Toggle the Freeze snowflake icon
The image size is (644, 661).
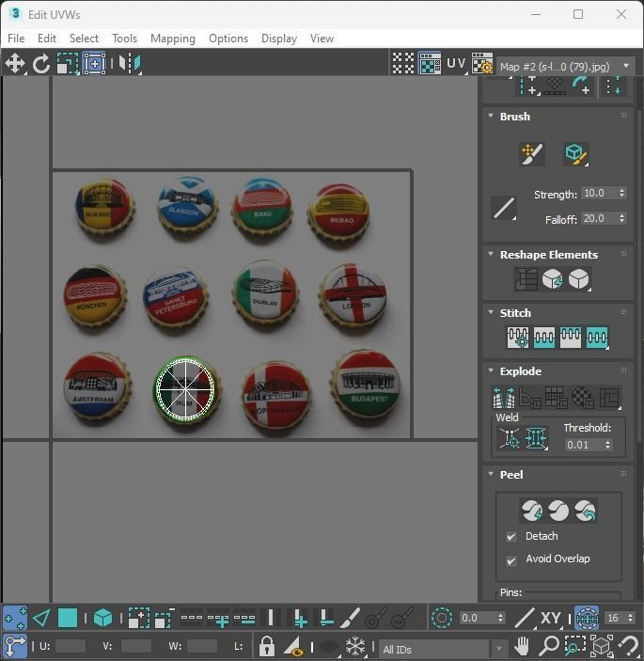tap(355, 646)
